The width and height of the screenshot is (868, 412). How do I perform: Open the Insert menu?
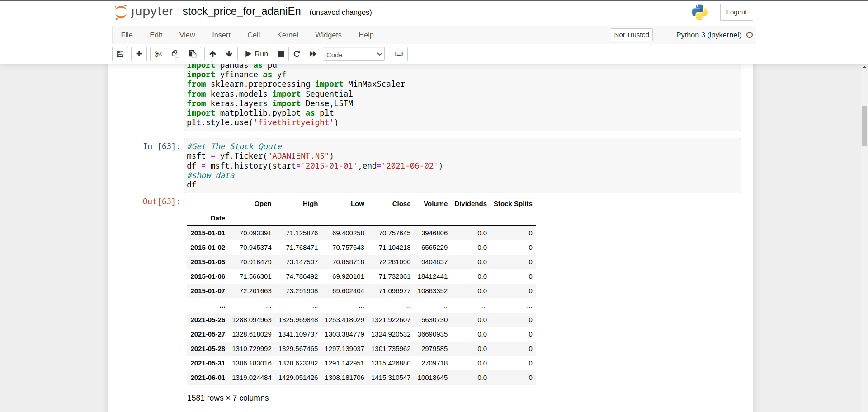221,35
